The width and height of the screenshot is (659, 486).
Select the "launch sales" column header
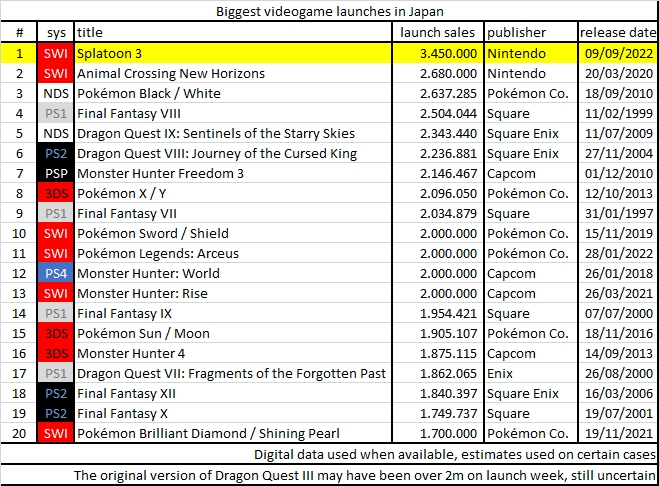pos(439,33)
